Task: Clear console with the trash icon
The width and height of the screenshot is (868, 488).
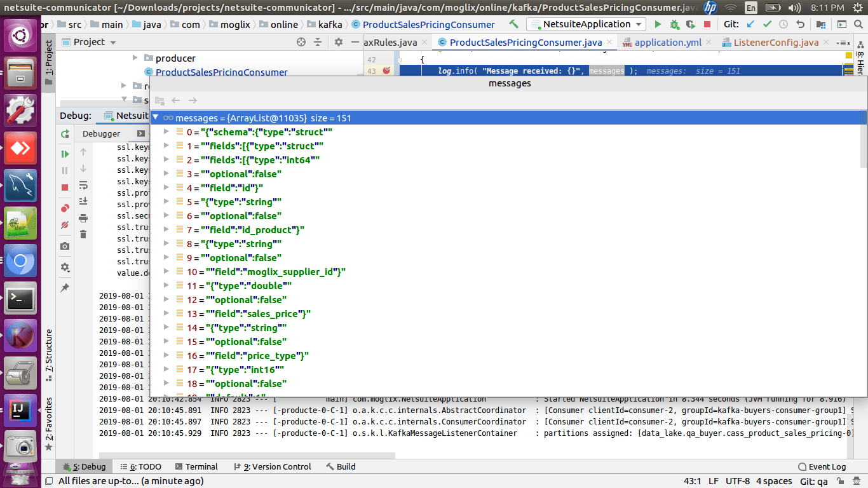Action: click(83, 234)
